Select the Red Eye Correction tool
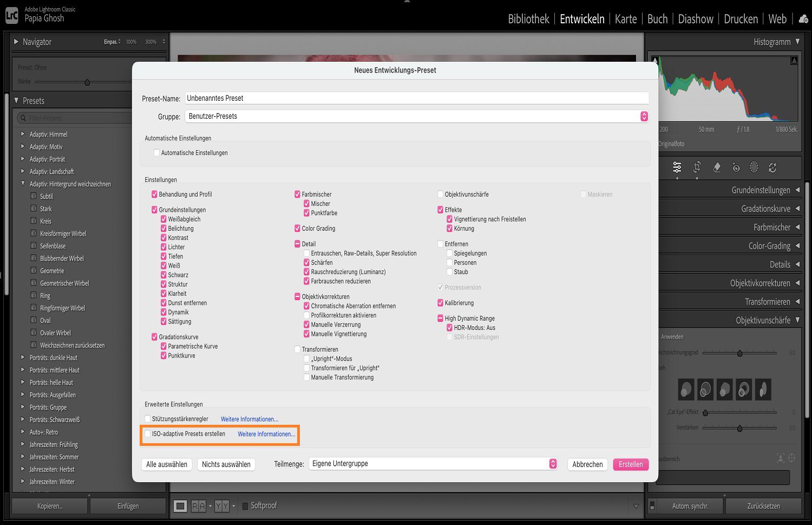This screenshot has width=812, height=525. pyautogui.click(x=736, y=167)
